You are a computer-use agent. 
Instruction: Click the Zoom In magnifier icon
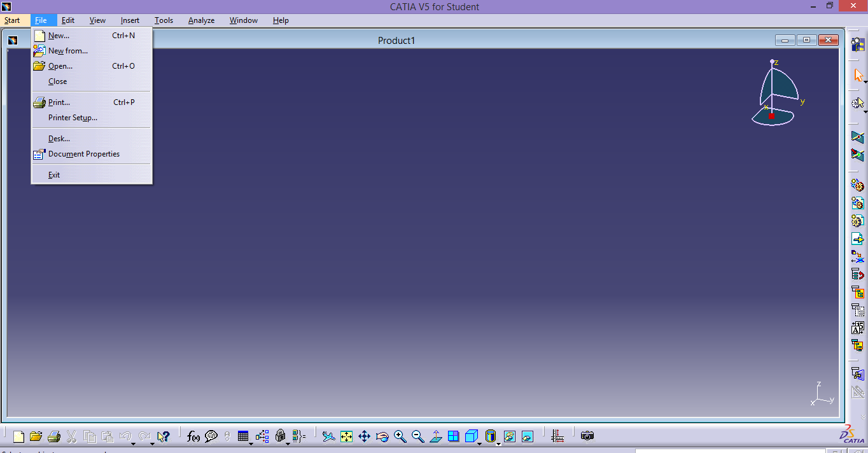click(400, 436)
